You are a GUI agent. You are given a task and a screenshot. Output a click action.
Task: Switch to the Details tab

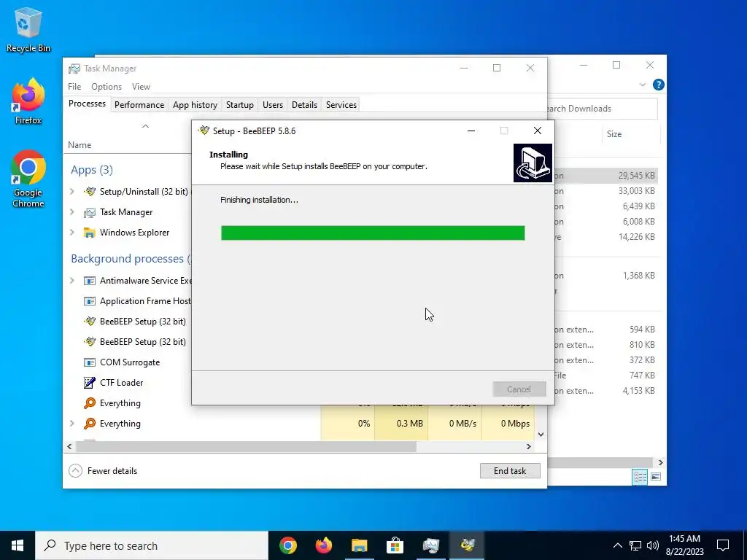tap(304, 105)
